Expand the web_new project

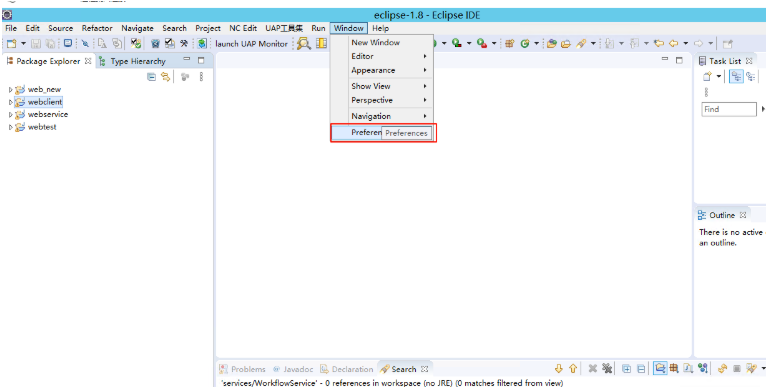tap(10, 90)
